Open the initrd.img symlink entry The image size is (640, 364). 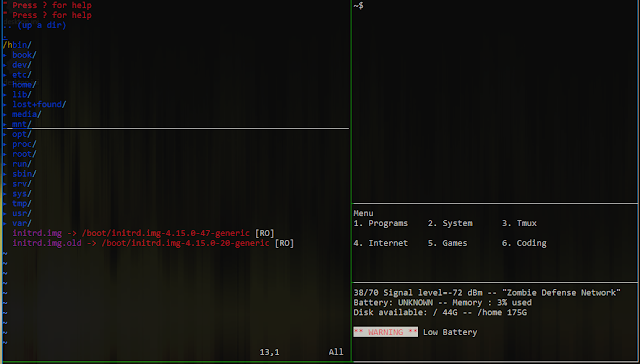click(x=143, y=233)
